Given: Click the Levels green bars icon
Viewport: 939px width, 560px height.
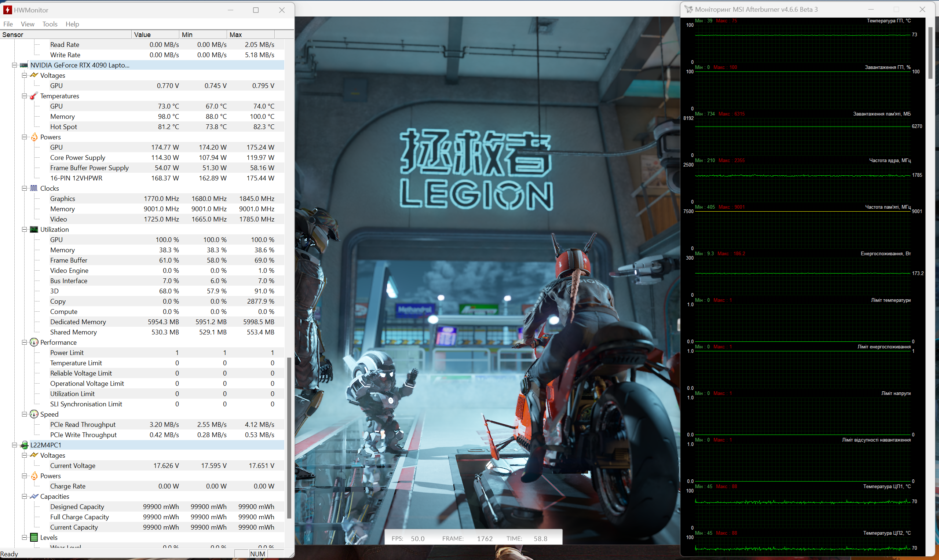Looking at the screenshot, I should click(34, 537).
